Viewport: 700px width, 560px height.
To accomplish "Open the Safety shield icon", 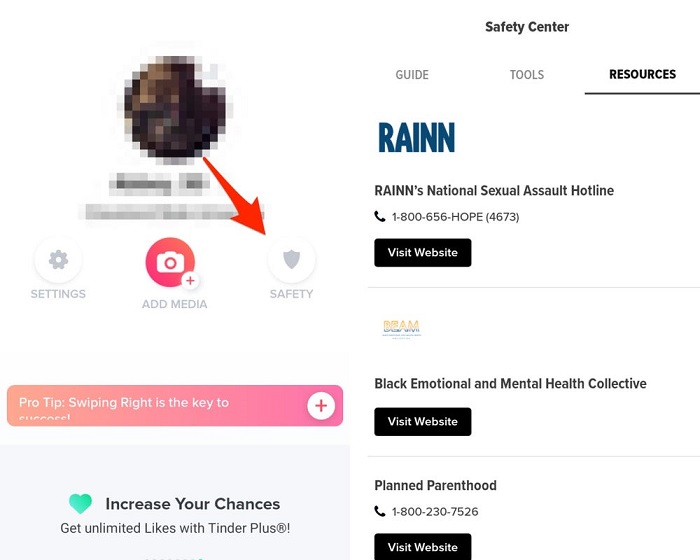I will pyautogui.click(x=291, y=261).
